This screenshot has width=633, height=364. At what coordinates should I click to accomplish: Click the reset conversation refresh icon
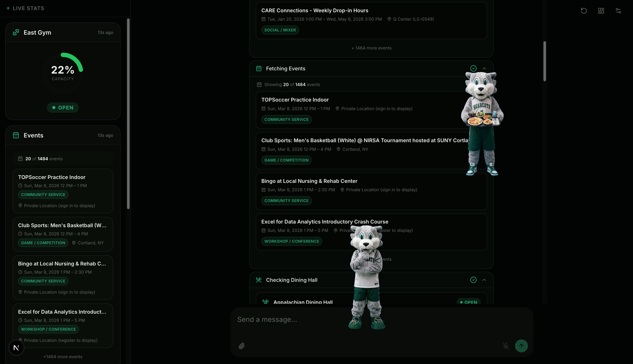[584, 11]
